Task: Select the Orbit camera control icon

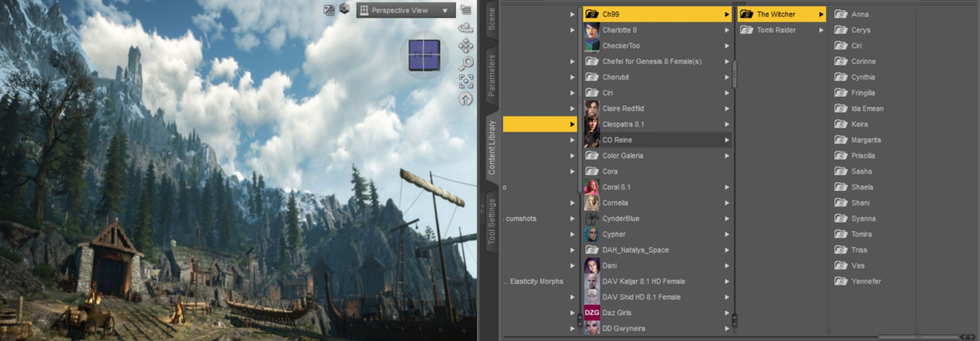Action: 465,28
